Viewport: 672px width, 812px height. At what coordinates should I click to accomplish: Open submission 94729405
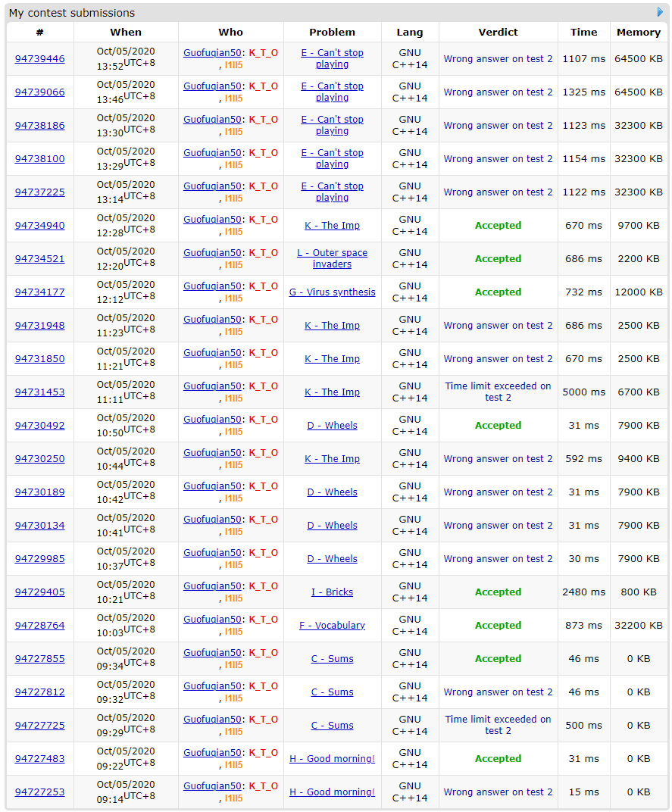(40, 592)
